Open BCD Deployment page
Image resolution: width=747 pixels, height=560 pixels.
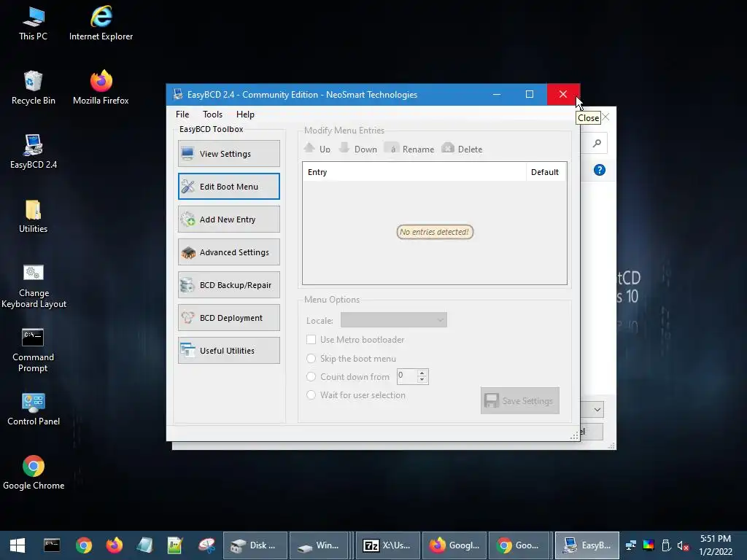pyautogui.click(x=228, y=318)
